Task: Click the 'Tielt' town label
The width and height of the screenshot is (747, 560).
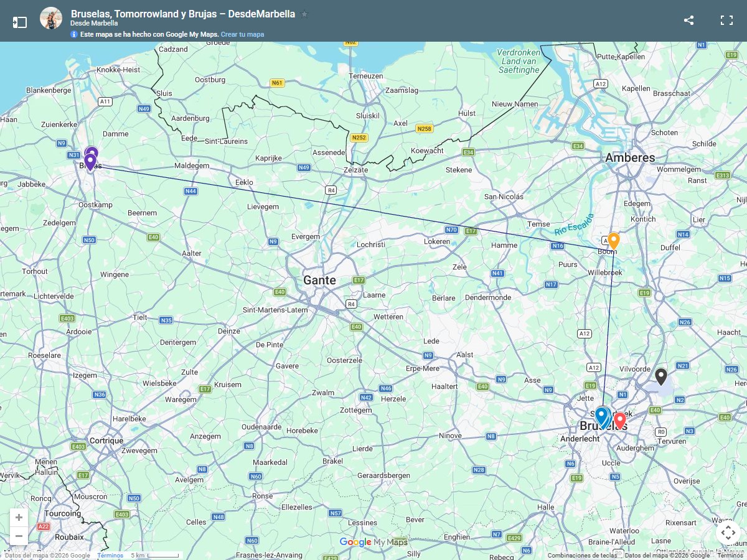Action: point(140,317)
